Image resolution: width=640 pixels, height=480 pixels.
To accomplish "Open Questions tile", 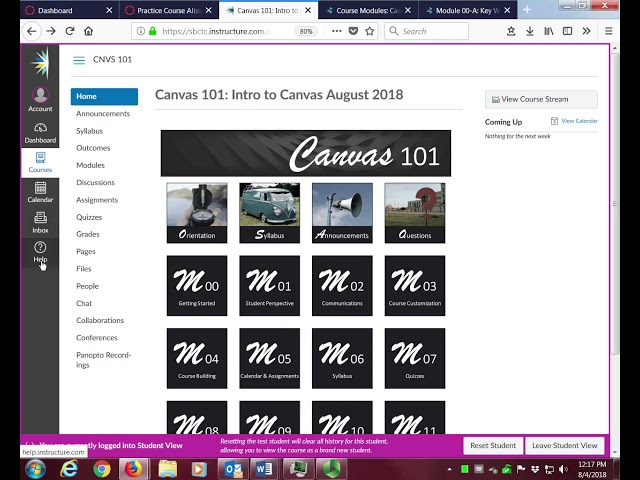I will pos(415,213).
